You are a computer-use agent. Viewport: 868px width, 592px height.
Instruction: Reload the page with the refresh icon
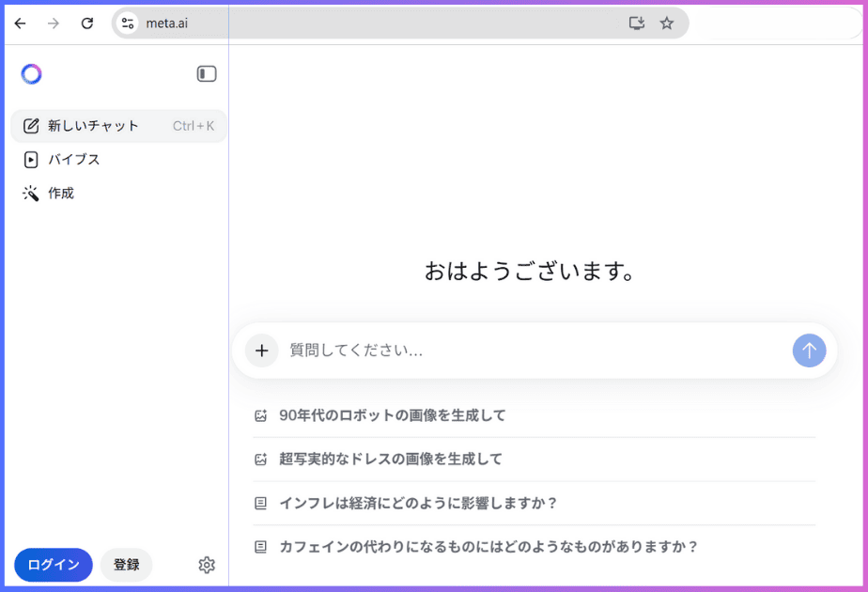[x=86, y=23]
